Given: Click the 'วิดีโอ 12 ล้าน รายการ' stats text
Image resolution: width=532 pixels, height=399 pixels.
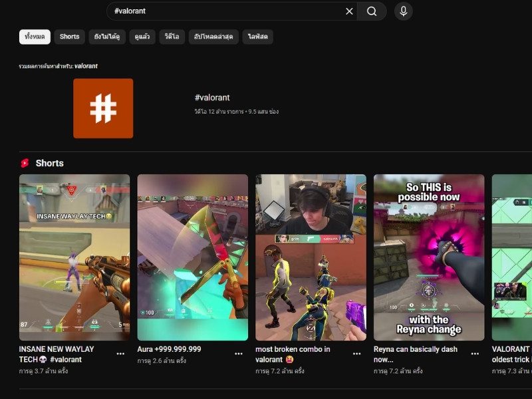Looking at the screenshot, I should 237,111.
